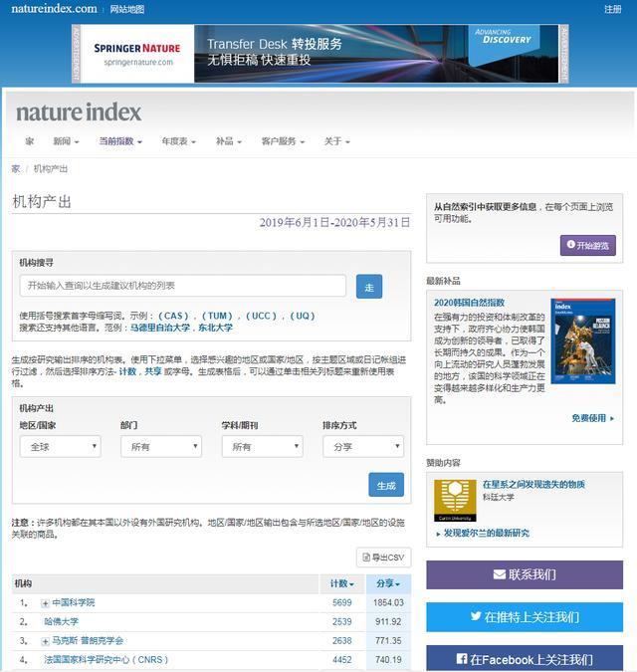
Task: Click the 家 breadcrumb link
Action: click(16, 169)
